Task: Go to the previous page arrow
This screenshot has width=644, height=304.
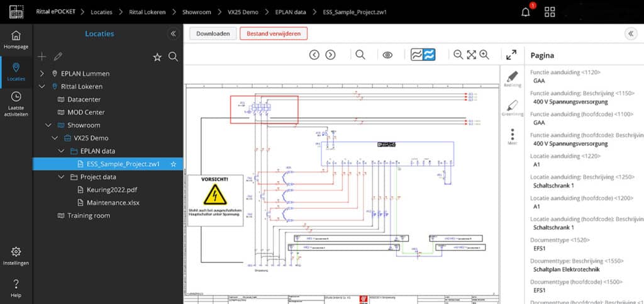Action: (x=314, y=55)
